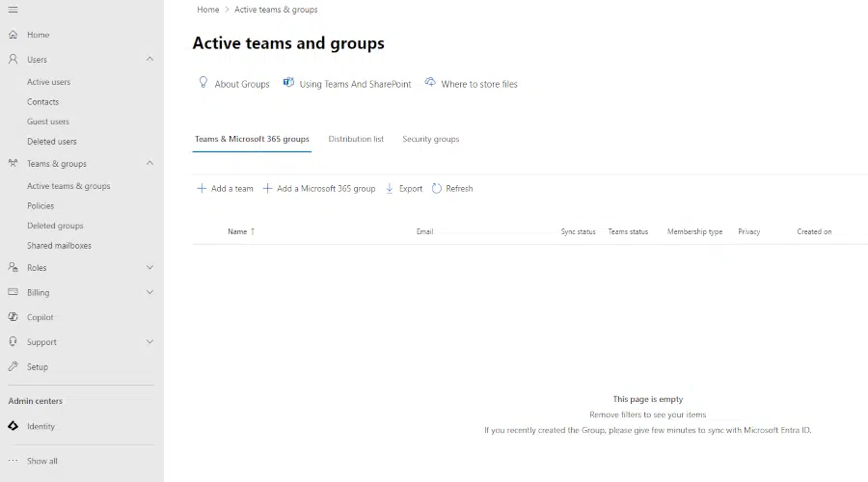Click the Export download icon
The width and height of the screenshot is (868, 482).
pyautogui.click(x=390, y=189)
